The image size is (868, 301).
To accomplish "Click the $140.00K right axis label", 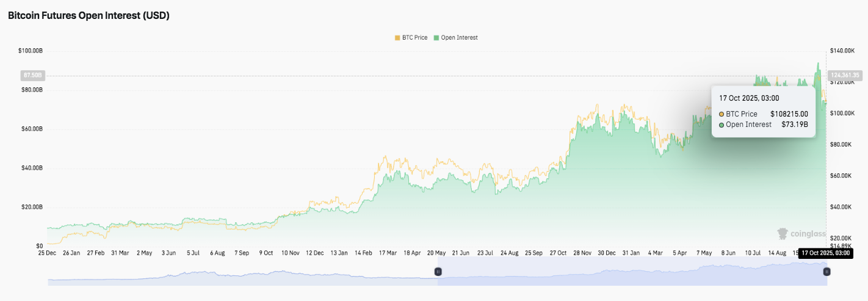I will [x=844, y=51].
